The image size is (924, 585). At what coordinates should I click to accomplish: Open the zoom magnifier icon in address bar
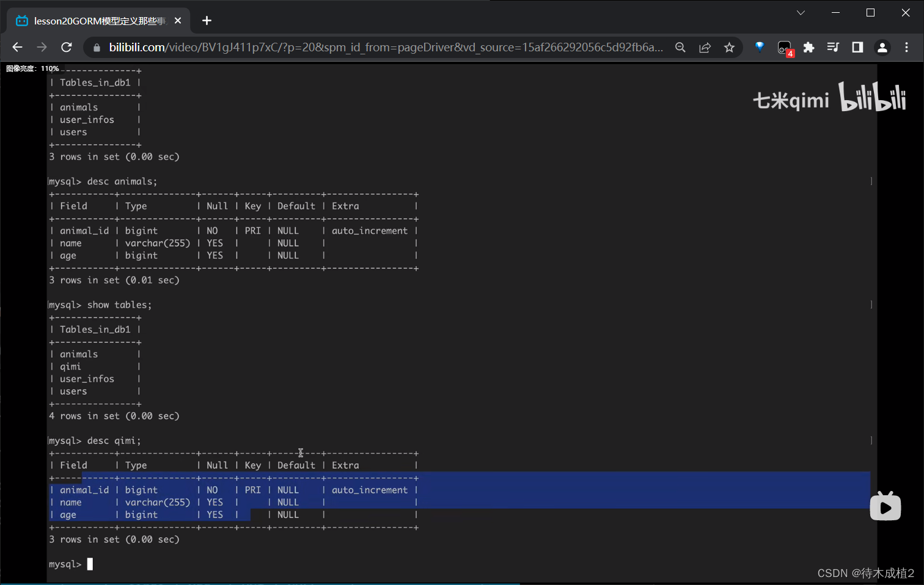pos(680,47)
